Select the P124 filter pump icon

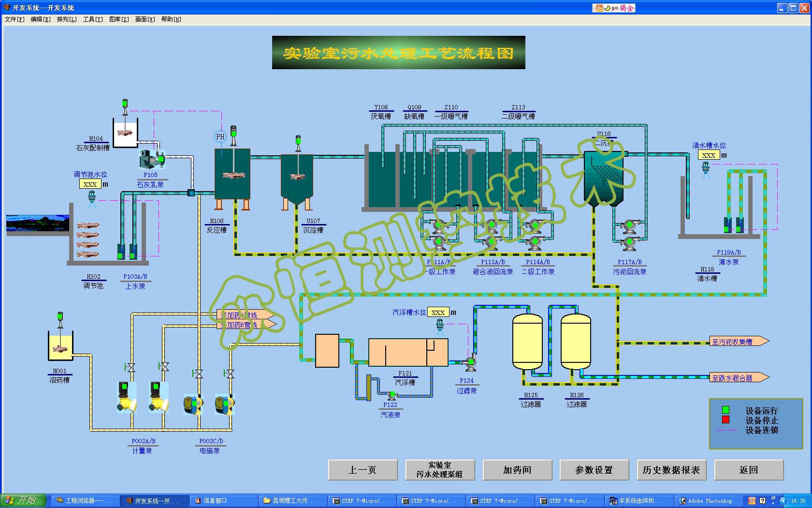pyautogui.click(x=469, y=362)
